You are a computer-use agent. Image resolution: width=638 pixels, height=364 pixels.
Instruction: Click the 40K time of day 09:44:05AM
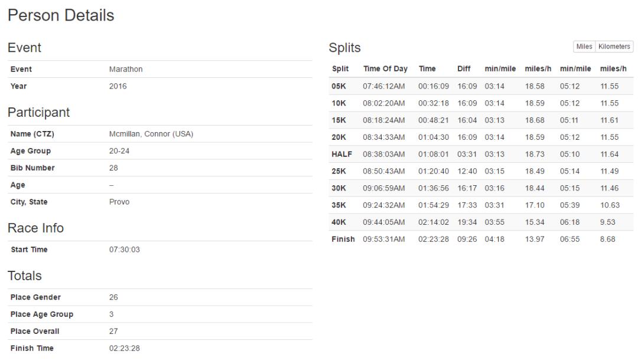[x=384, y=222]
